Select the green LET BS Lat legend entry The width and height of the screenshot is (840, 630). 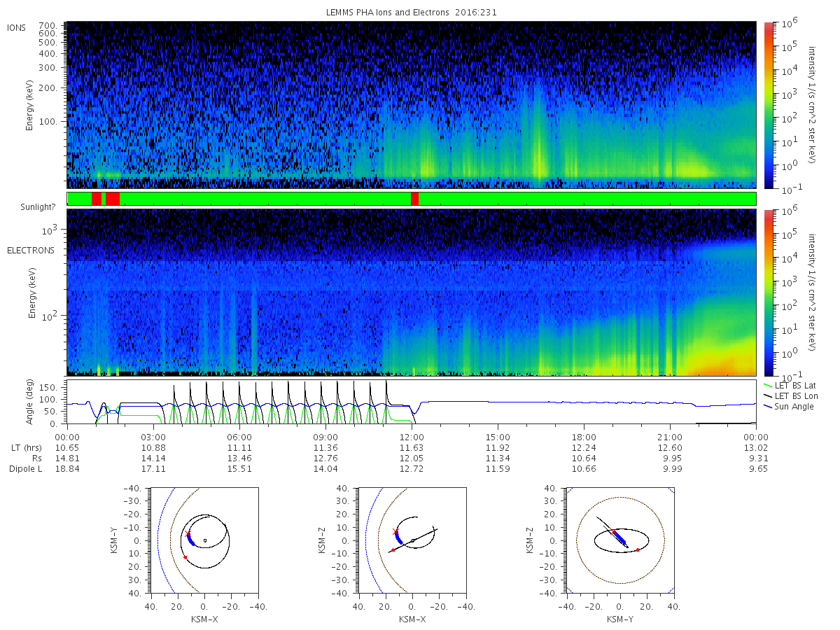pyautogui.click(x=794, y=385)
